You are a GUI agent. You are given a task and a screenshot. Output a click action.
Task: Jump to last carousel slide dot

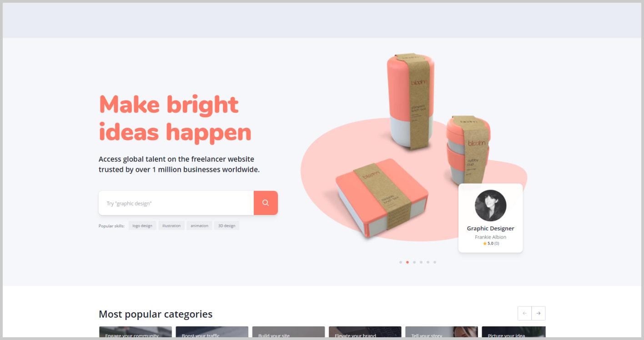coord(435,262)
